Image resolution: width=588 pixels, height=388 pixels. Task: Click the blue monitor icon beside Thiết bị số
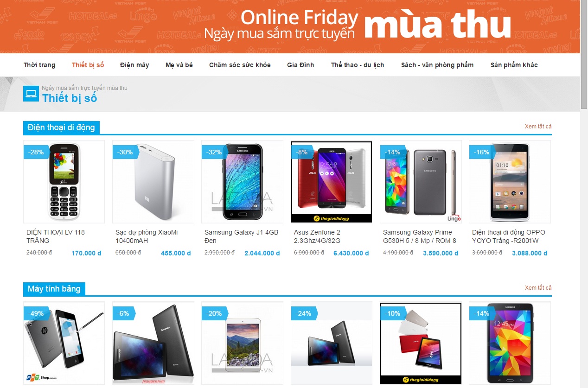point(31,94)
